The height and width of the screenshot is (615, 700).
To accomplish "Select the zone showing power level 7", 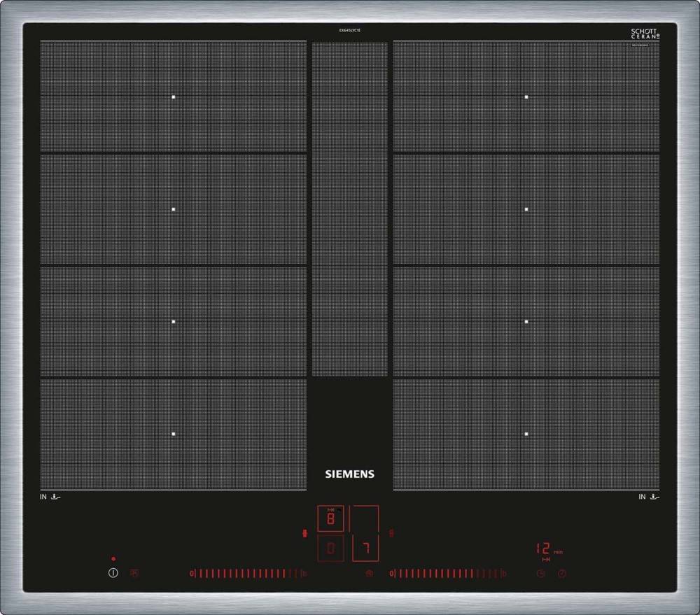I will pyautogui.click(x=365, y=549).
